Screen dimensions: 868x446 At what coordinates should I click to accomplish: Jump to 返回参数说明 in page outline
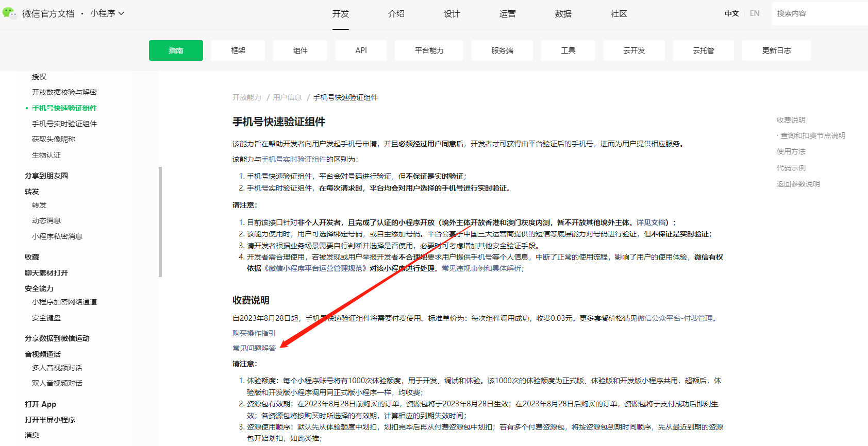pos(798,184)
